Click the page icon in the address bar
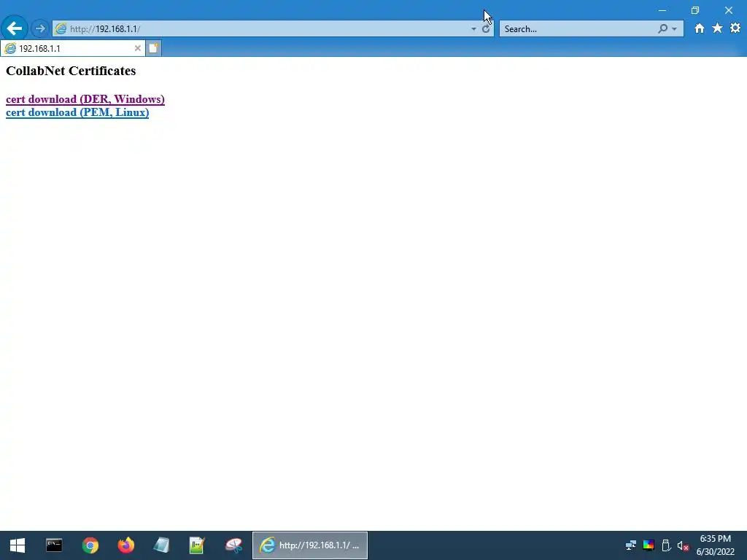This screenshot has width=747, height=560. pyautogui.click(x=61, y=28)
